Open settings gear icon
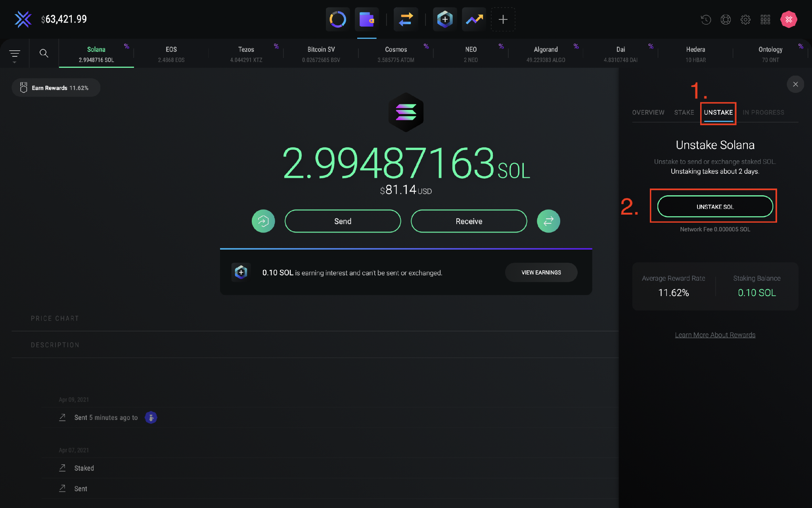Viewport: 812px width, 508px height. (x=745, y=19)
